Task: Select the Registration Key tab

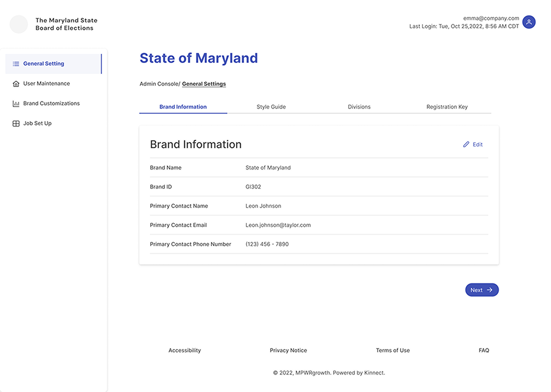Action: coord(447,107)
